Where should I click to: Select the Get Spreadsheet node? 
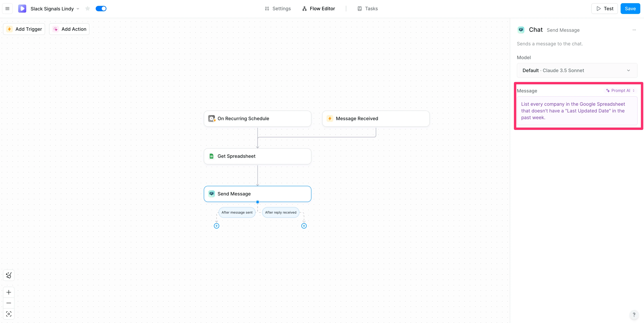point(257,156)
